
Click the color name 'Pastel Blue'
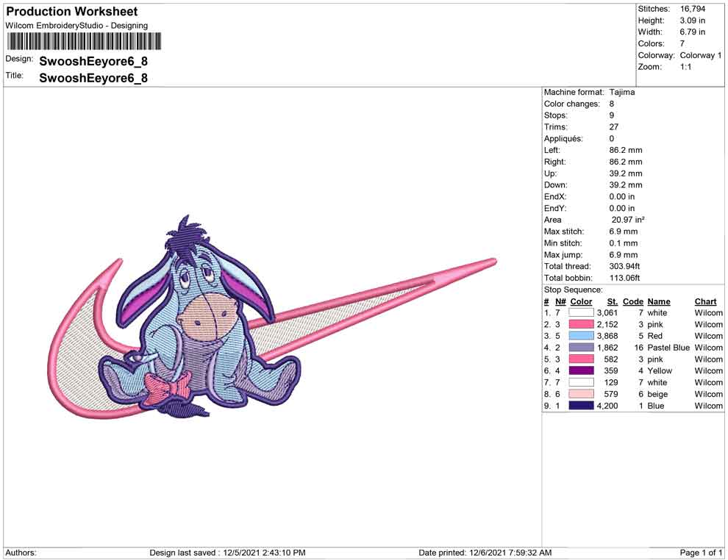[x=668, y=348]
